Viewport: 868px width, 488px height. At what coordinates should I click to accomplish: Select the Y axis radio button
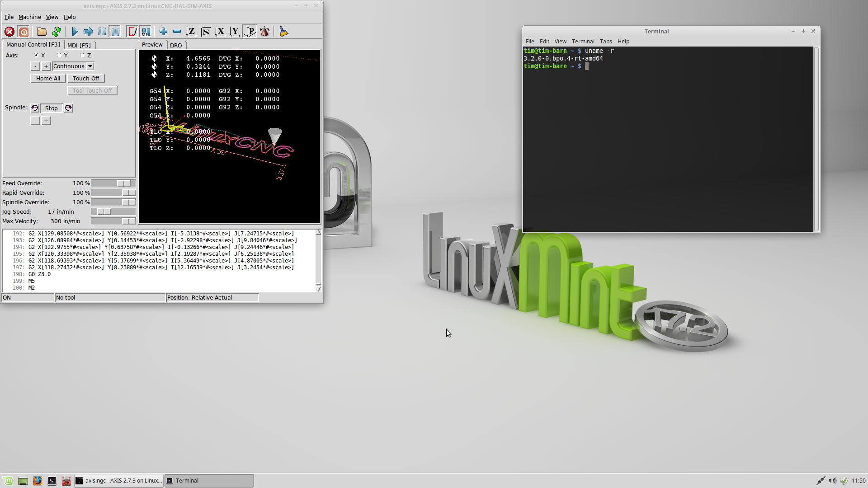(59, 56)
